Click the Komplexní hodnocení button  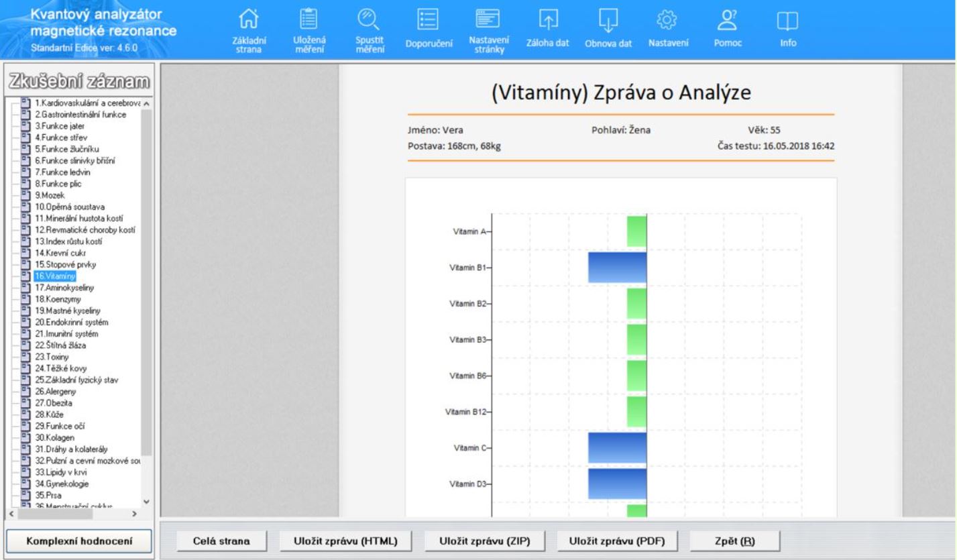(79, 541)
